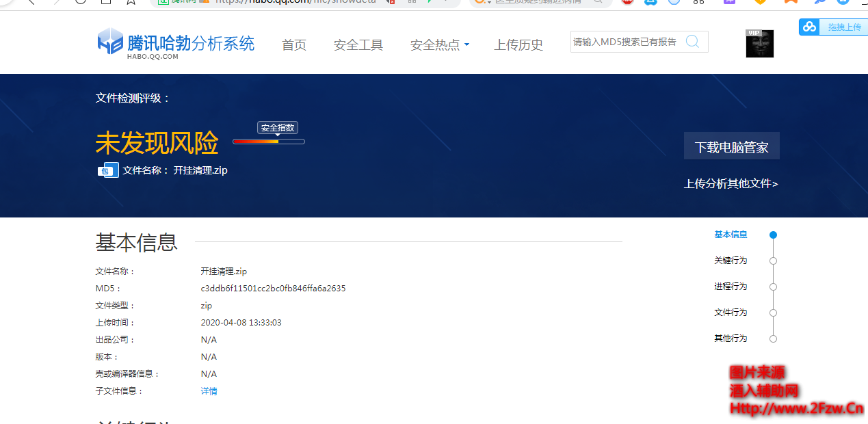Select the 关键行为 navigation dot
The height and width of the screenshot is (424, 868).
[773, 261]
